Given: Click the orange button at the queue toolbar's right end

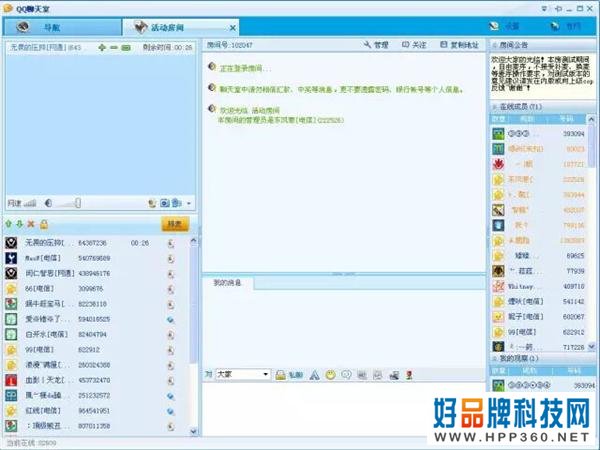Looking at the screenshot, I should pyautogui.click(x=175, y=224).
